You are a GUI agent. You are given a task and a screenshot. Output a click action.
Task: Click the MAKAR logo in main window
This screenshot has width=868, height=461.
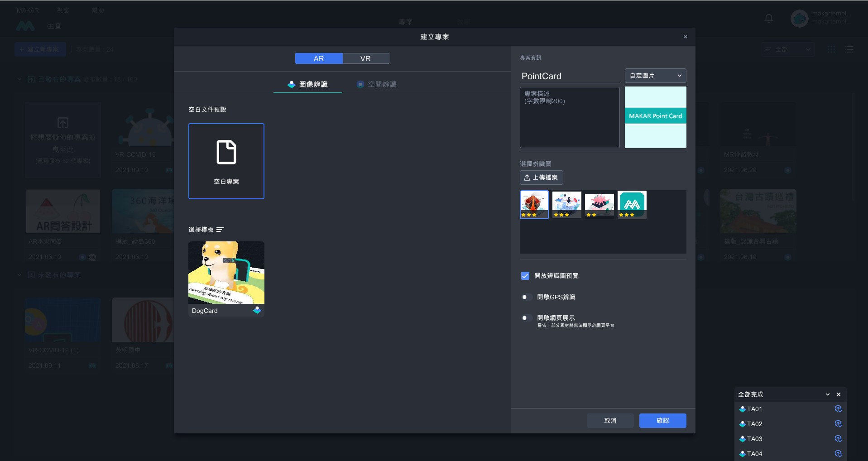(25, 26)
